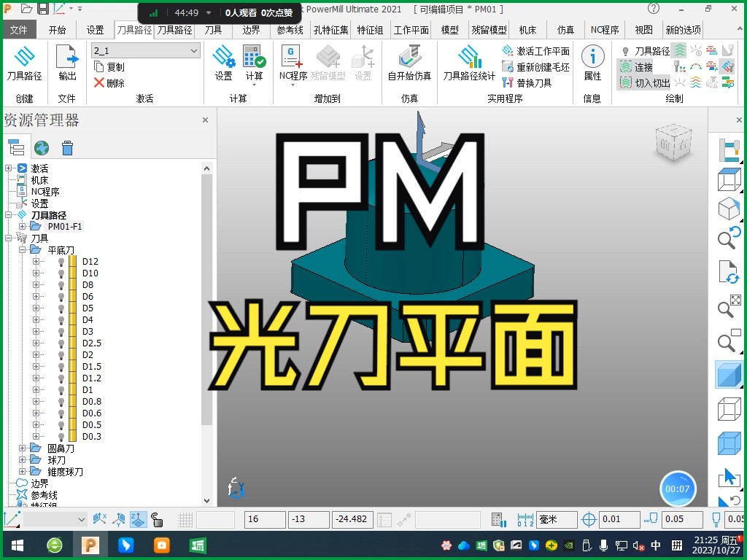Select the 机床 tree item

39,180
